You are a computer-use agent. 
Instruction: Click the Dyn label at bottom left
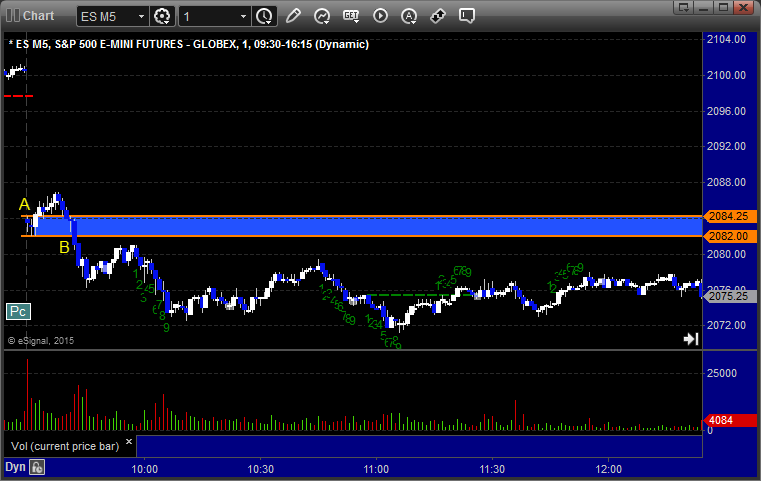point(15,467)
